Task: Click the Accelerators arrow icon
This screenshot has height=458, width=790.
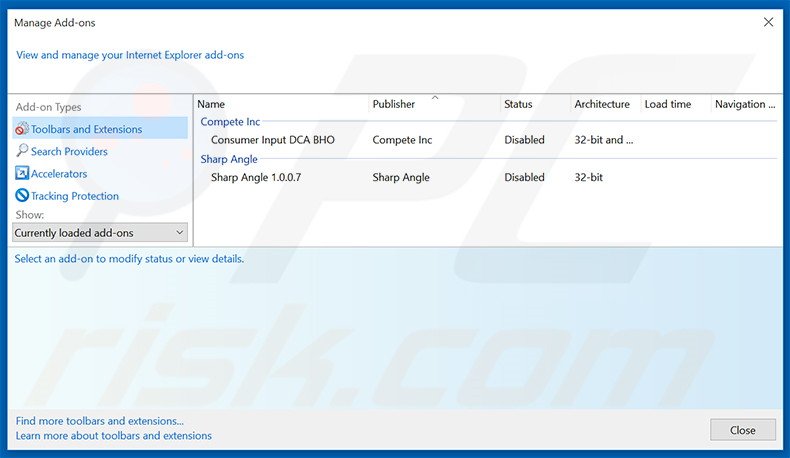Action: [x=22, y=173]
